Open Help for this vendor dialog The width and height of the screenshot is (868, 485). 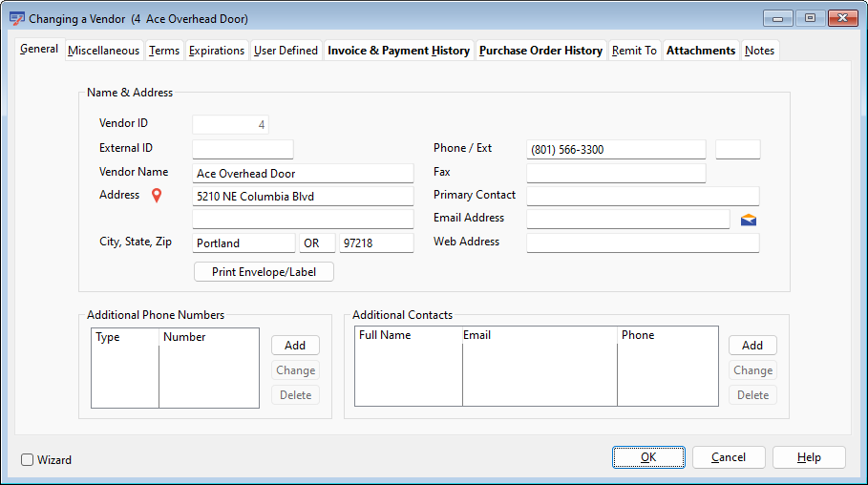[809, 457]
